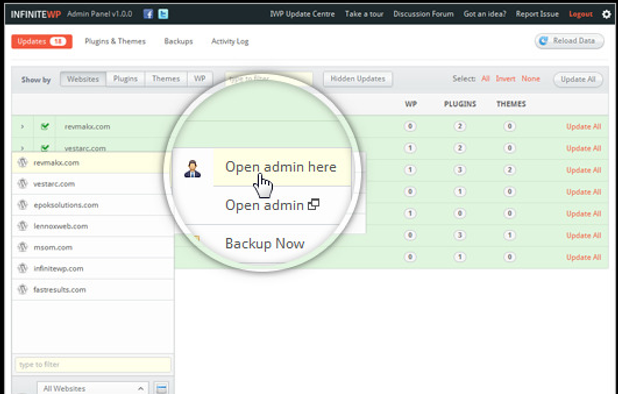Click the themes count 2 badge
Viewport: 618px width, 394px height.
(x=509, y=170)
